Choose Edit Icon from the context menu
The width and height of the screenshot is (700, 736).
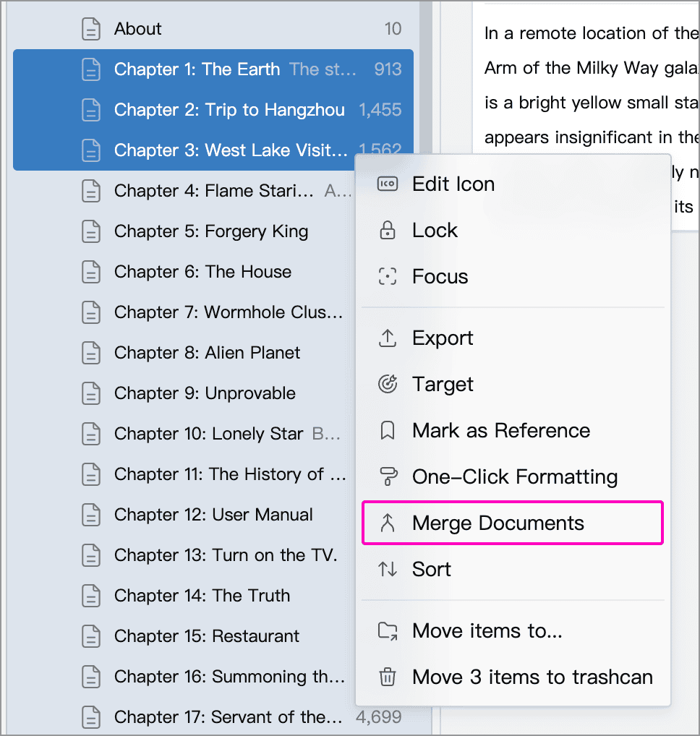(x=513, y=184)
